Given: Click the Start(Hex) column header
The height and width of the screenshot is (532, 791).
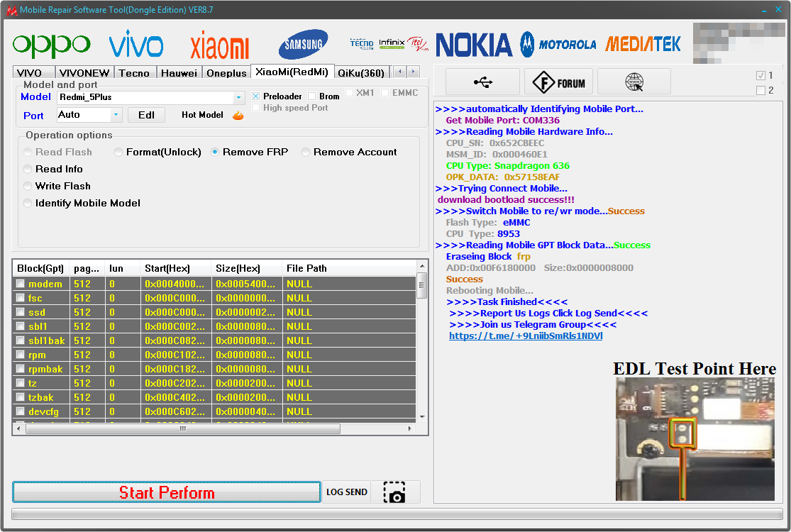Looking at the screenshot, I should pos(175,268).
